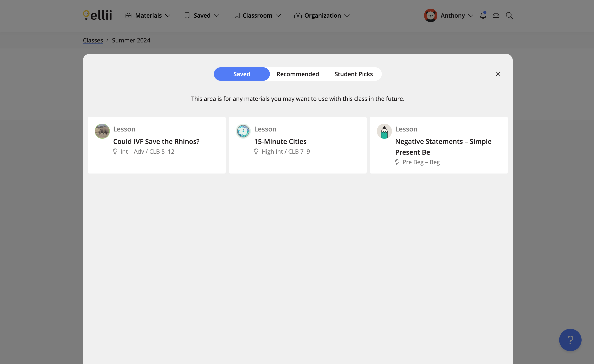594x364 pixels.
Task: Click the Anthony username label
Action: pos(452,15)
